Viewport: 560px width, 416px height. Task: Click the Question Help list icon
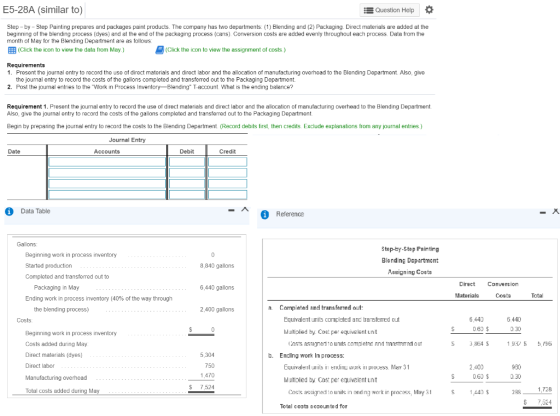368,10
